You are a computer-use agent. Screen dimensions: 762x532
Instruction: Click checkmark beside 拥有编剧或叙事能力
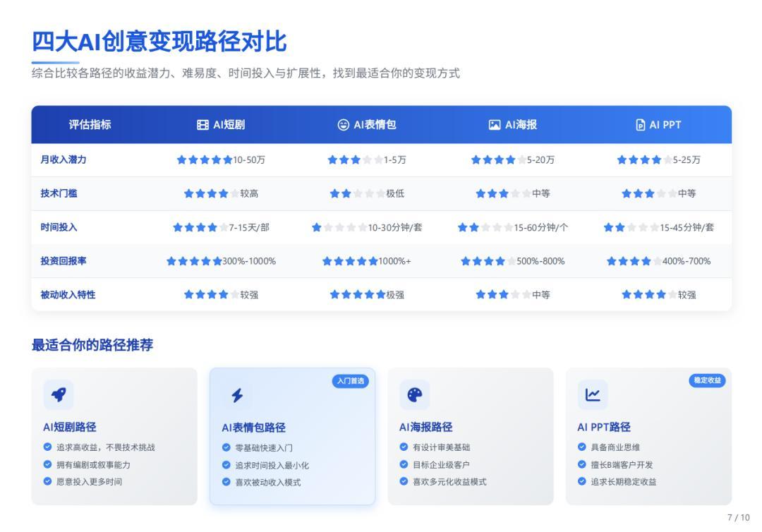tap(48, 464)
